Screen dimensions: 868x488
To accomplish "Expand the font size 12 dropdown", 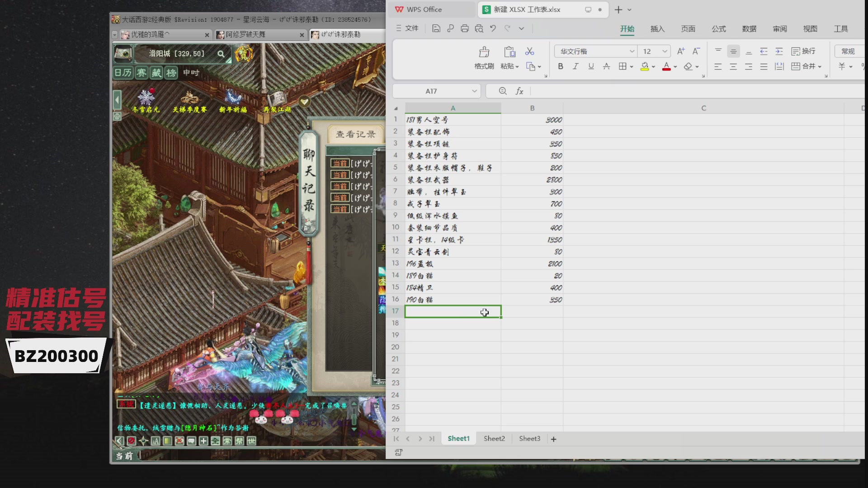I will (x=664, y=52).
